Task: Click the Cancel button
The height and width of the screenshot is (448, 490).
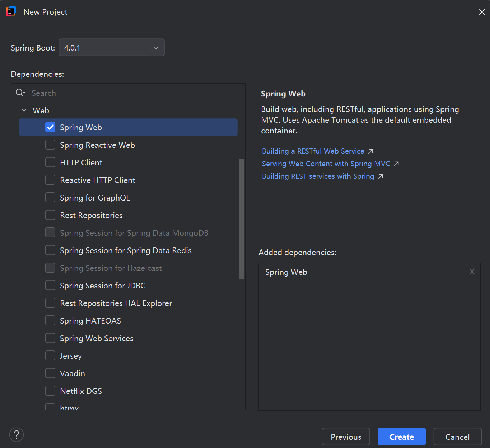Action: click(457, 437)
